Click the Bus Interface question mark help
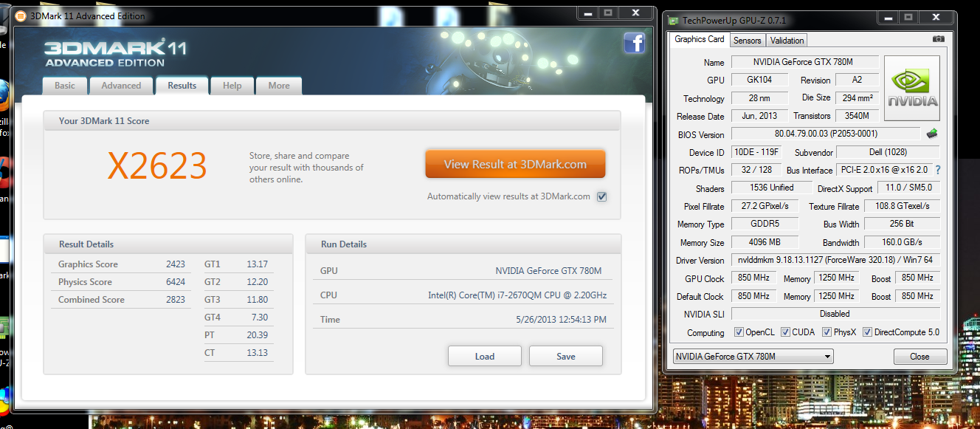The height and width of the screenshot is (429, 980). tap(938, 170)
